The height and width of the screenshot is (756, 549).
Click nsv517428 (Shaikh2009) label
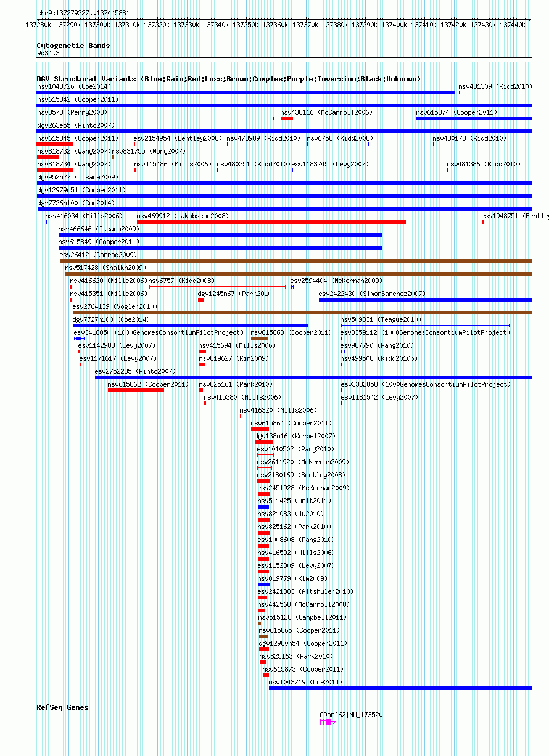(x=105, y=268)
